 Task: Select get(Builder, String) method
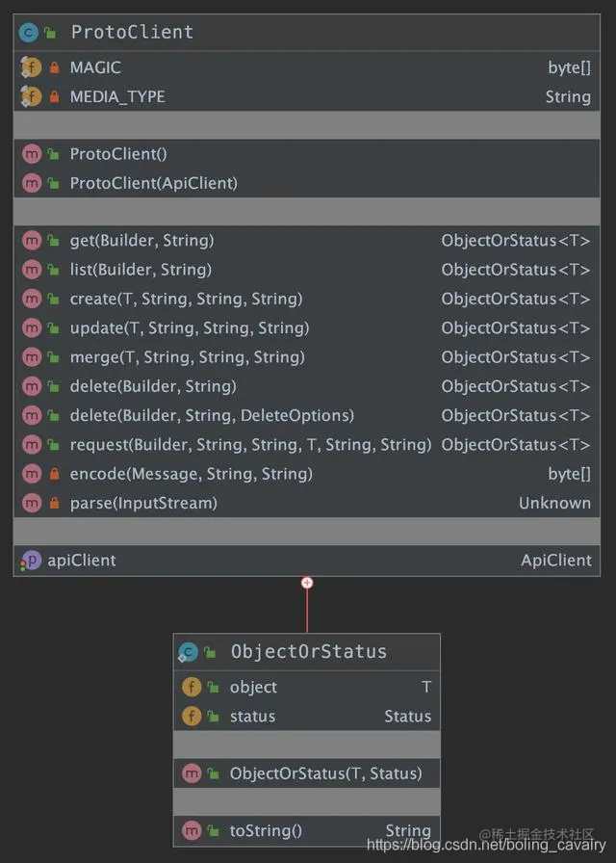point(141,241)
